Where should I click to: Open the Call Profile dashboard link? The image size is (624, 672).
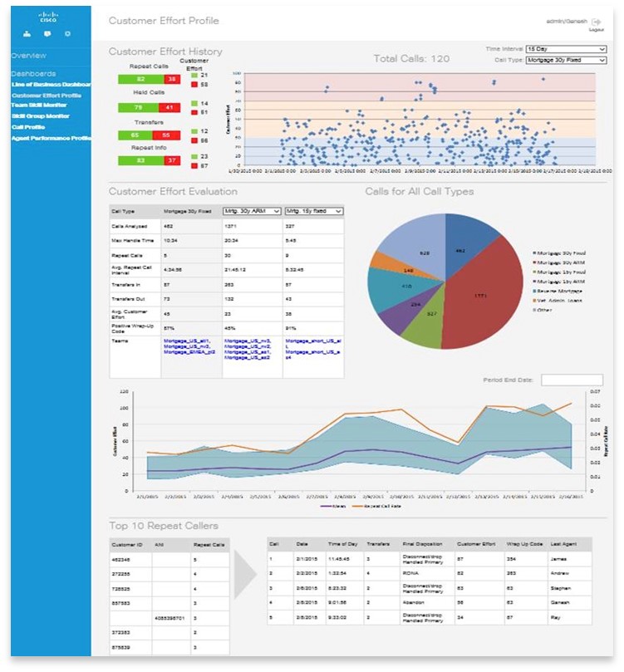pyautogui.click(x=28, y=127)
